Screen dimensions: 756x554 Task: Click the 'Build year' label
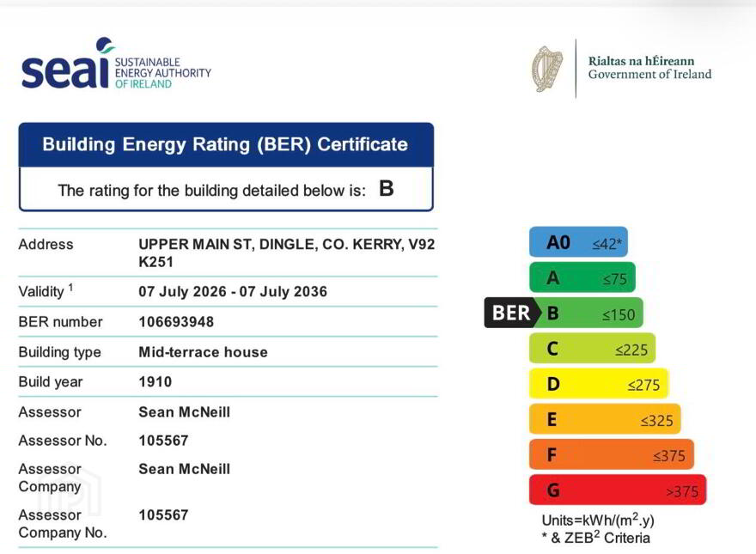point(51,382)
